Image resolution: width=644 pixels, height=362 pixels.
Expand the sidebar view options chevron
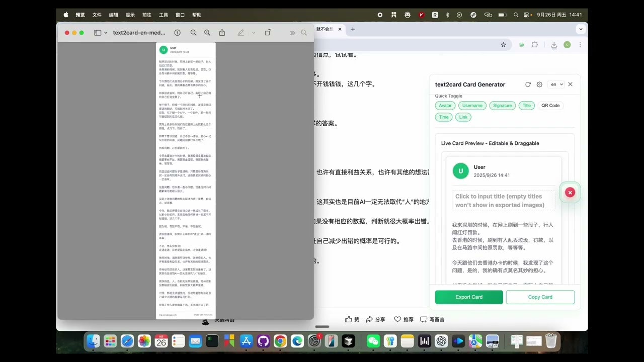click(106, 33)
